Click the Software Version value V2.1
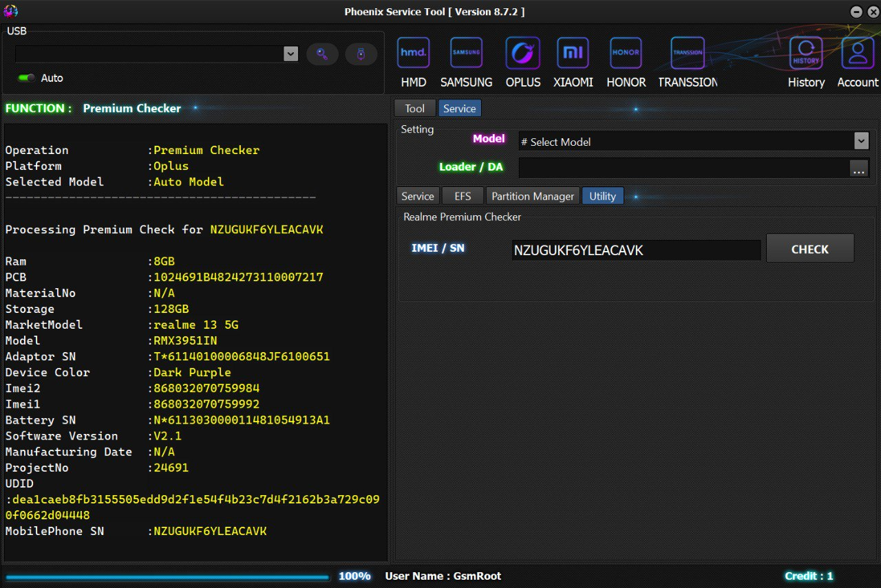This screenshot has width=881, height=588. tap(167, 436)
